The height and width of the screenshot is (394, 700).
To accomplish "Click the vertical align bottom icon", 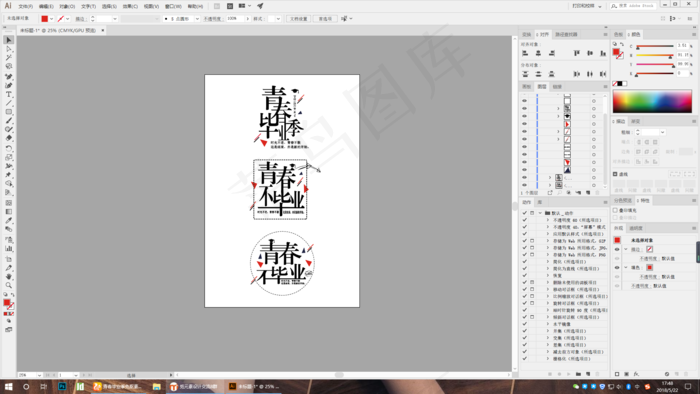I will (x=603, y=53).
